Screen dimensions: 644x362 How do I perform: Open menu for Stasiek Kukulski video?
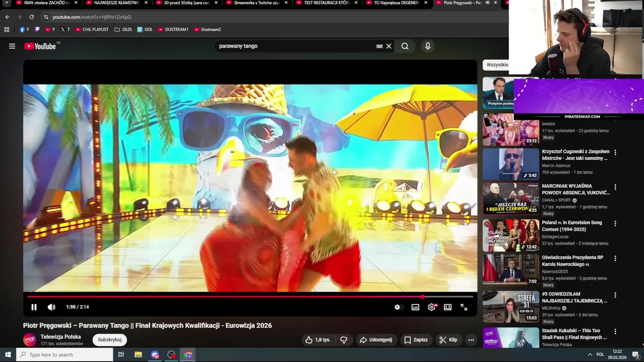point(615,332)
